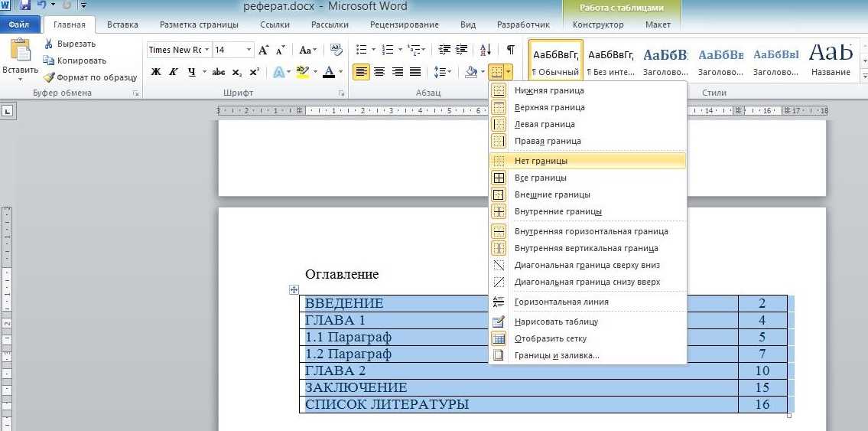Click the bold (Ж) formatting icon

pos(156,72)
